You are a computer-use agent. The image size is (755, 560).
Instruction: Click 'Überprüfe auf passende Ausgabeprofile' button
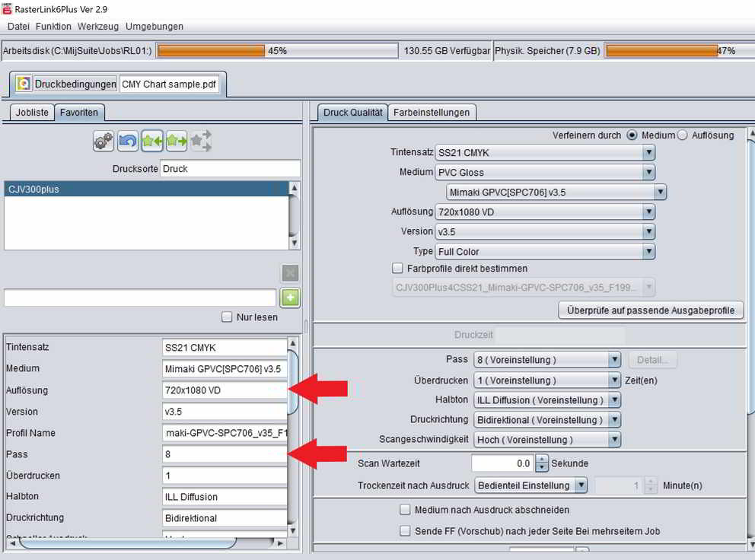tap(651, 310)
